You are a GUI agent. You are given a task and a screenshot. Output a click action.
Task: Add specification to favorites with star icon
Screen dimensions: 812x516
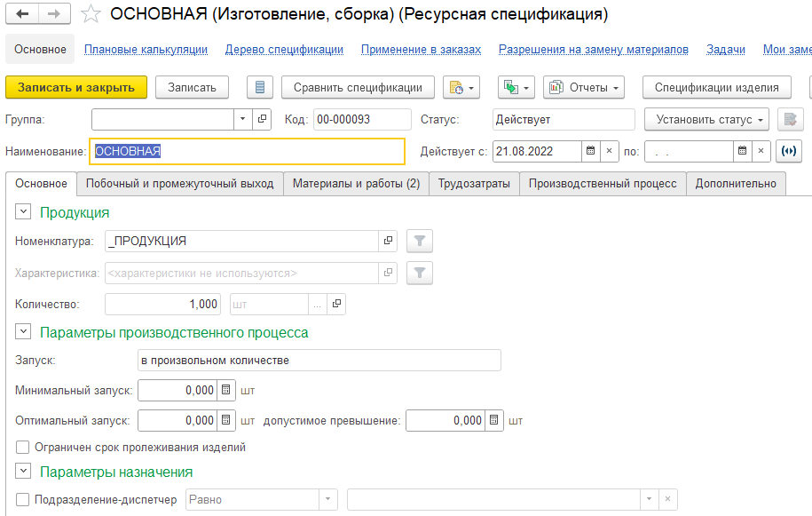coord(91,14)
